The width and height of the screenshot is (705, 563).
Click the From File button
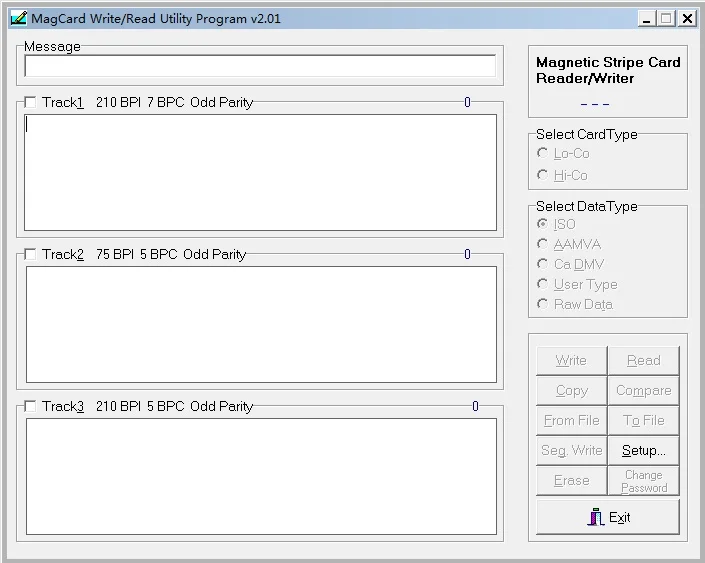pyautogui.click(x=571, y=420)
